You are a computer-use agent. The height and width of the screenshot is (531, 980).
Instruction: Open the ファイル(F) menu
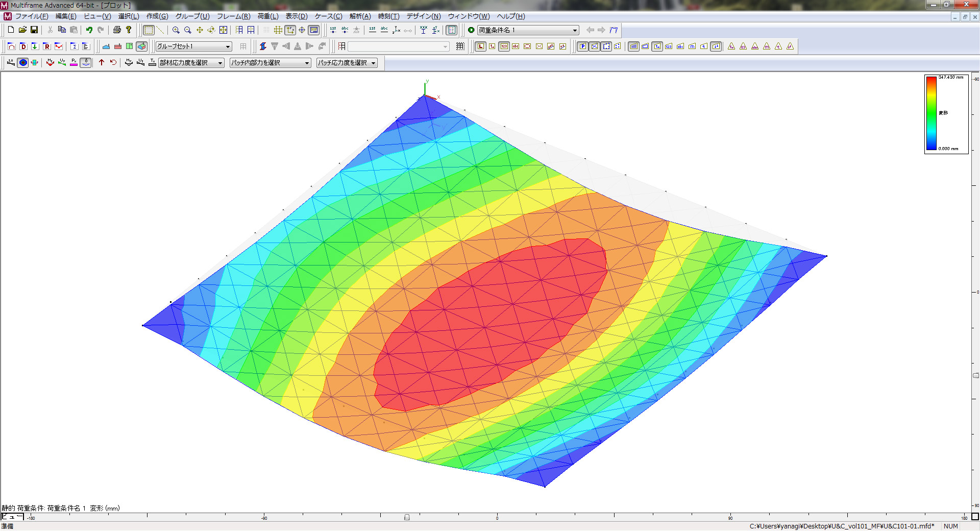coord(32,16)
